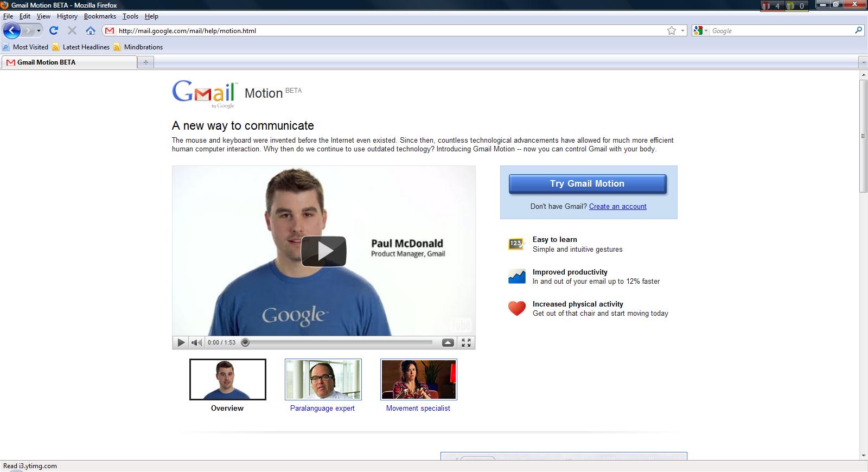Open the video quality pop-up arrow button
Image resolution: width=868 pixels, height=472 pixels.
(448, 342)
